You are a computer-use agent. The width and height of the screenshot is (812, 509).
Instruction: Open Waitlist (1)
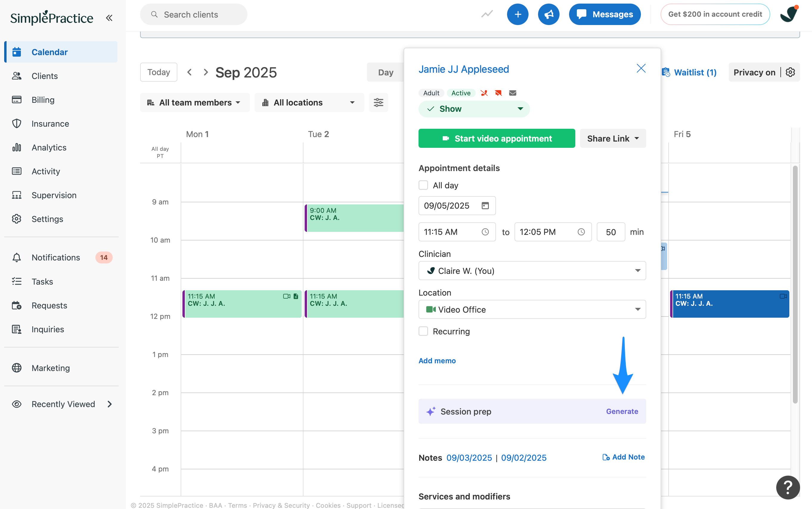689,72
